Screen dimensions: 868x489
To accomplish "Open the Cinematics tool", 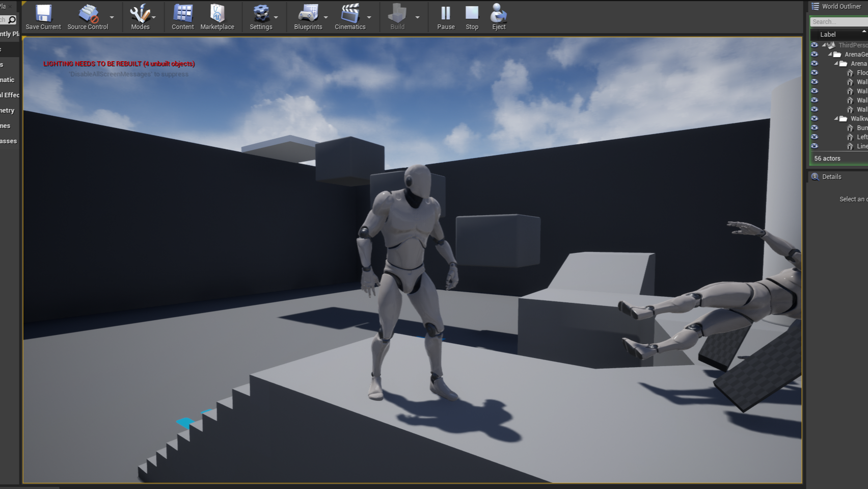I will pos(350,13).
